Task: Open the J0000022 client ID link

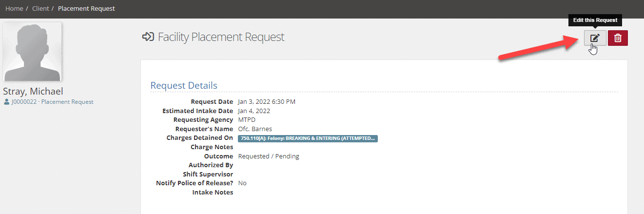Action: pyautogui.click(x=24, y=102)
